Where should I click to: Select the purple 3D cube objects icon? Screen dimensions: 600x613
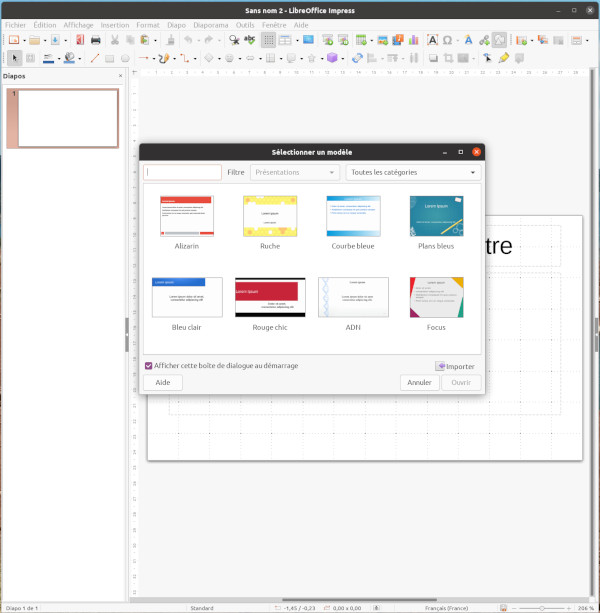coord(332,58)
